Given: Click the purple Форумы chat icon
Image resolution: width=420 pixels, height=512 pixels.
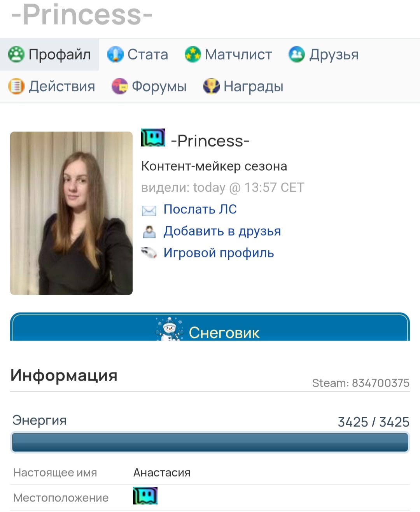Looking at the screenshot, I should pos(119,86).
